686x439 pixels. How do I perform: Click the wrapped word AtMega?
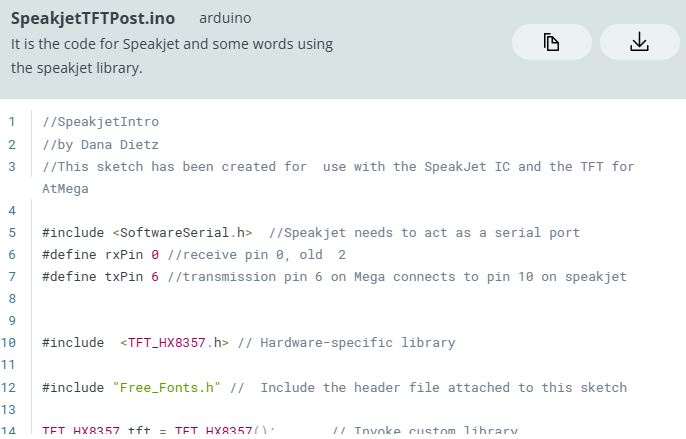pyautogui.click(x=65, y=189)
